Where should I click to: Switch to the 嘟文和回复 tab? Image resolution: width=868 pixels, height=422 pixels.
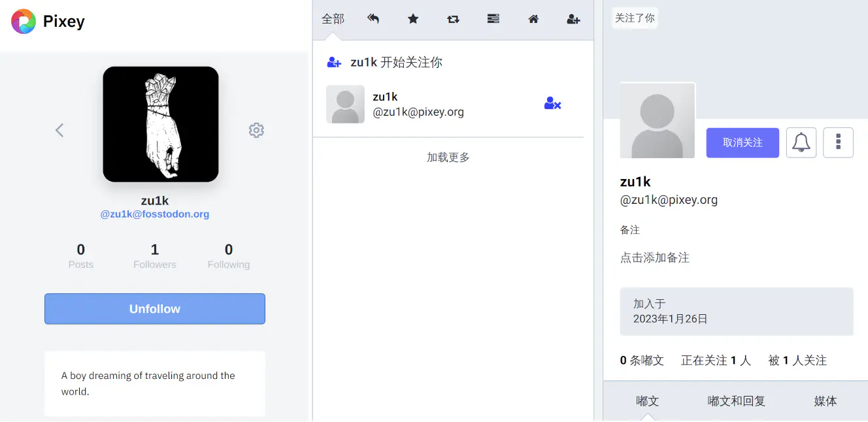(736, 401)
